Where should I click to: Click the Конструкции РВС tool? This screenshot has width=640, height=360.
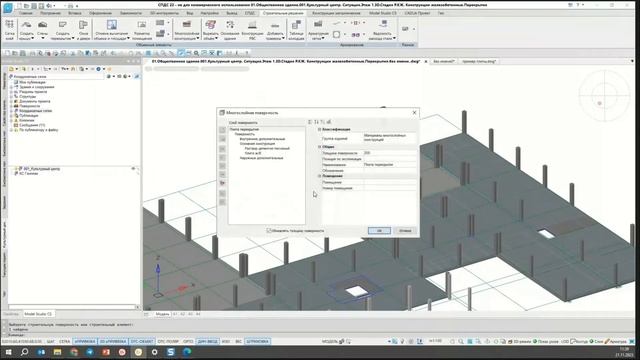click(252, 29)
